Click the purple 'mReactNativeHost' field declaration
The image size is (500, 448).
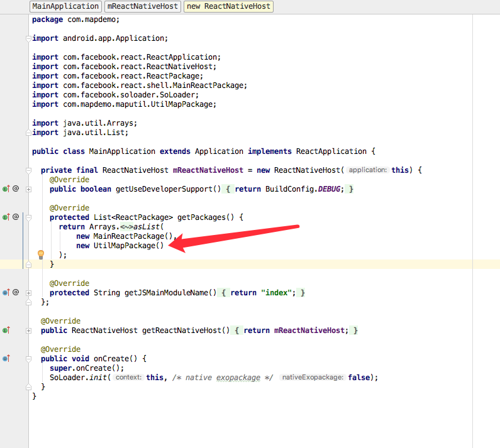coord(208,170)
